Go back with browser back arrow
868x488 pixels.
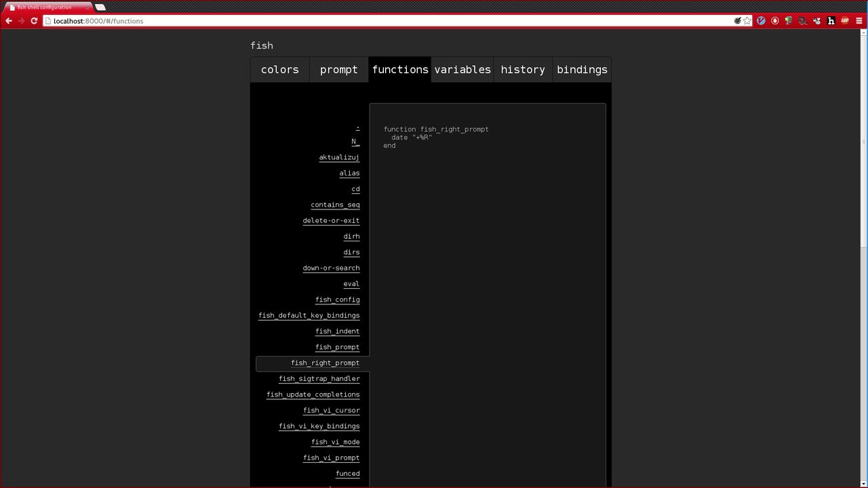point(8,21)
